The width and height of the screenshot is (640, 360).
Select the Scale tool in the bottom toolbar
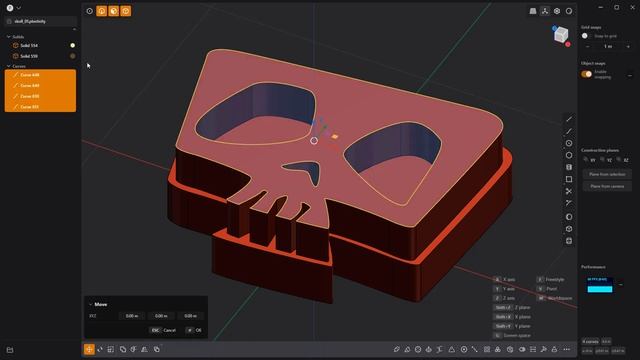[111, 349]
